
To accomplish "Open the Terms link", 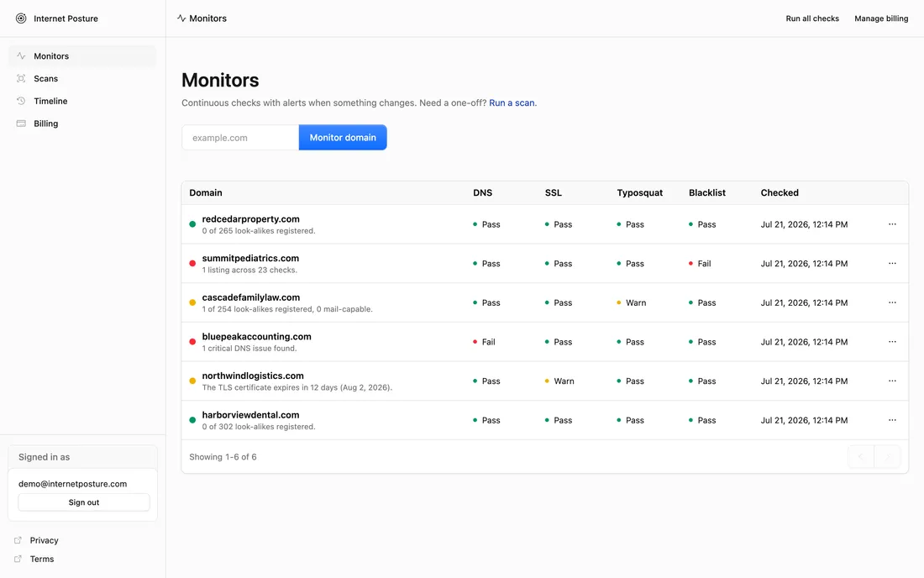I will [42, 559].
